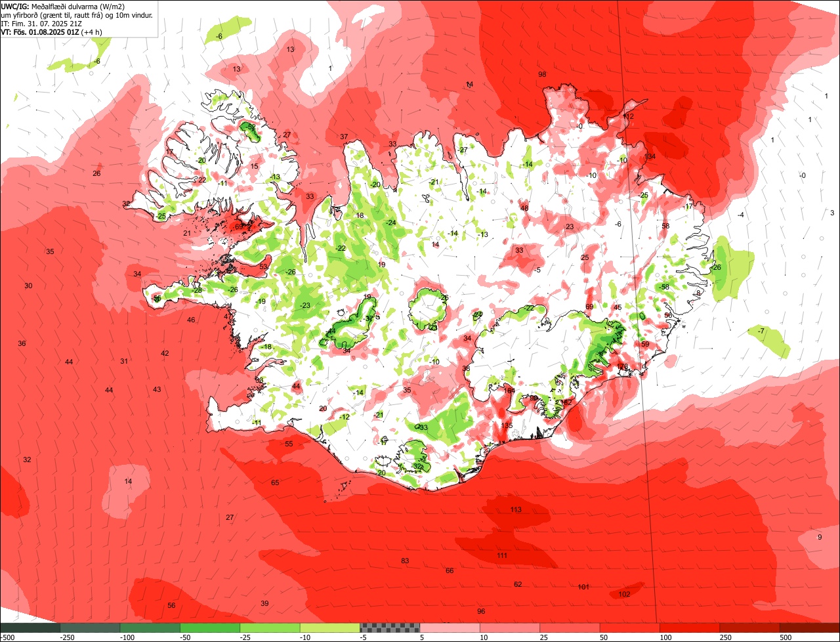
Task: Click the ocean flux value '101'
Action: pos(583,587)
